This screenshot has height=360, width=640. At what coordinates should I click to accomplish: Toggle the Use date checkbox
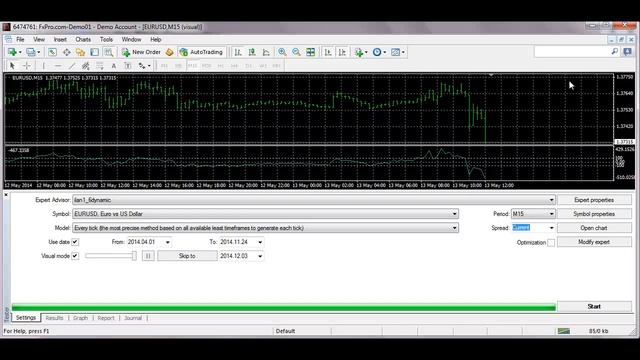pyautogui.click(x=75, y=242)
